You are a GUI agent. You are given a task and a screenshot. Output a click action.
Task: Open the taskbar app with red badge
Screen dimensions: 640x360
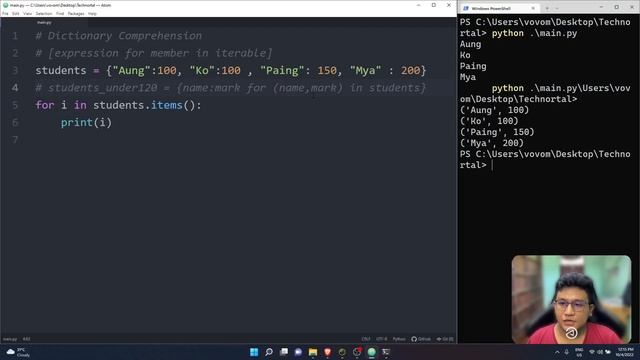[x=357, y=352]
